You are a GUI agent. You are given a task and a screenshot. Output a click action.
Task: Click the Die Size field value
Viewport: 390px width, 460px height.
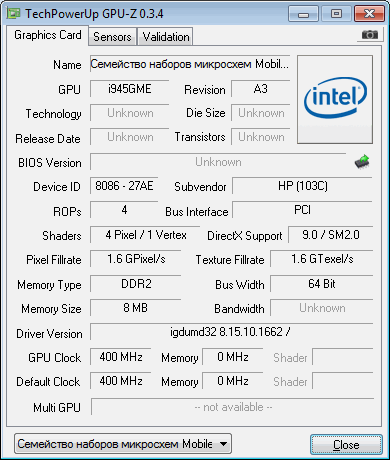click(x=261, y=113)
